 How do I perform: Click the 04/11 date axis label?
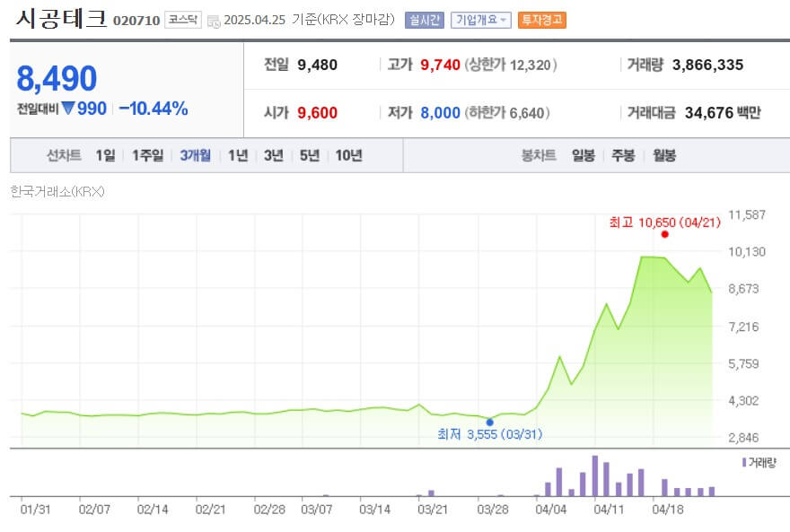[x=609, y=510]
